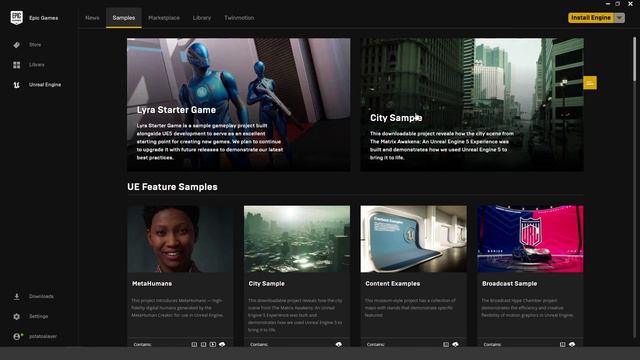Screen dimensions: 640x360
Task: Click Content Examples card cloud icon
Action: point(455,344)
